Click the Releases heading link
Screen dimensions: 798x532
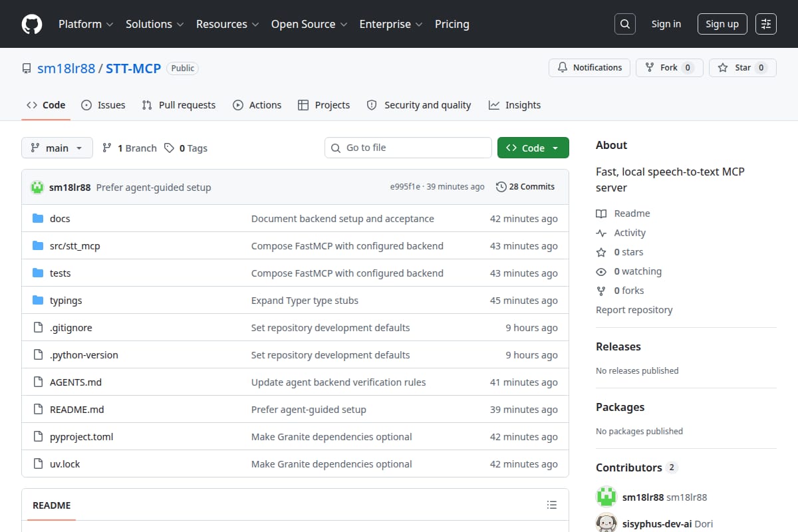tap(618, 346)
